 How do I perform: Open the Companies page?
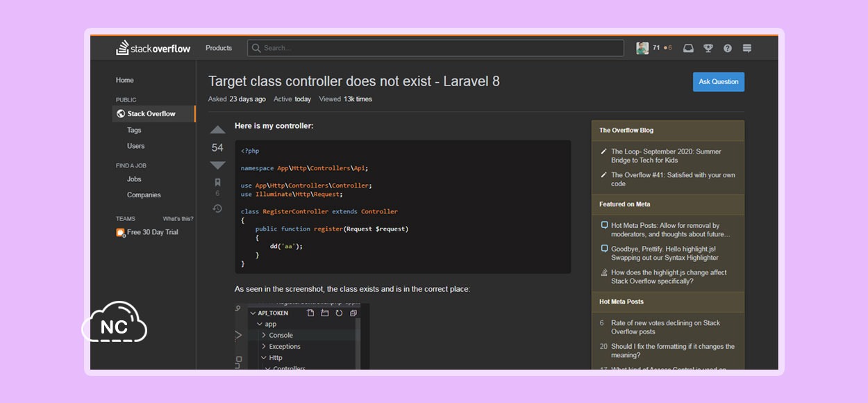(x=144, y=195)
